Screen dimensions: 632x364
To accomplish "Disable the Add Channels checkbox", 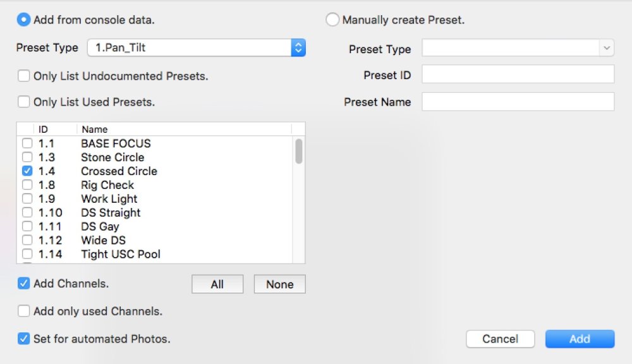I will [x=23, y=284].
